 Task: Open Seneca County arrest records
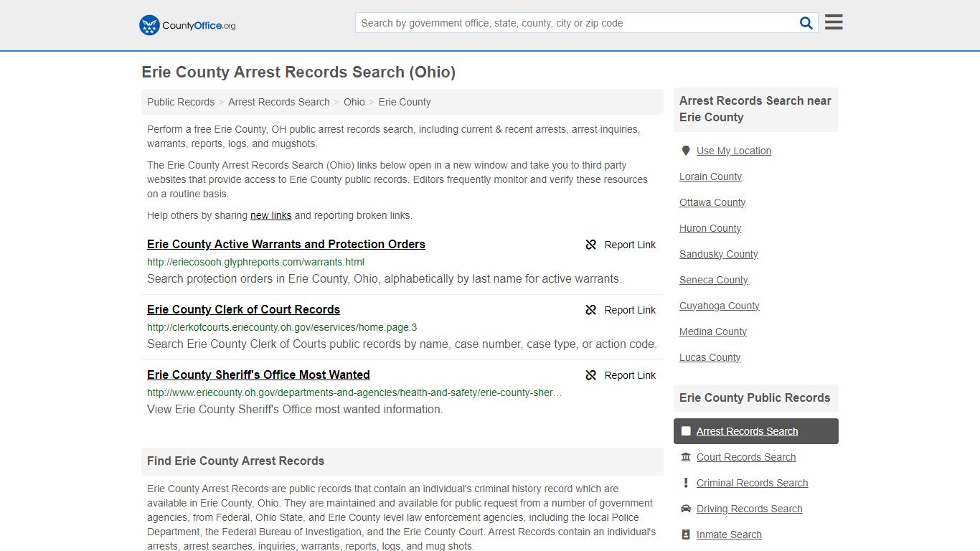(x=713, y=280)
